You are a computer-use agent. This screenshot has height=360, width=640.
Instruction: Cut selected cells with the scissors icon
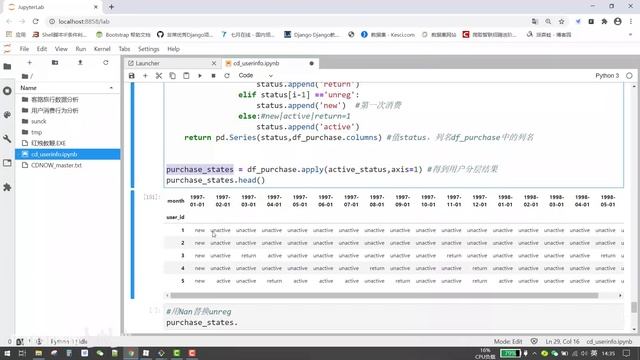[x=159, y=76]
